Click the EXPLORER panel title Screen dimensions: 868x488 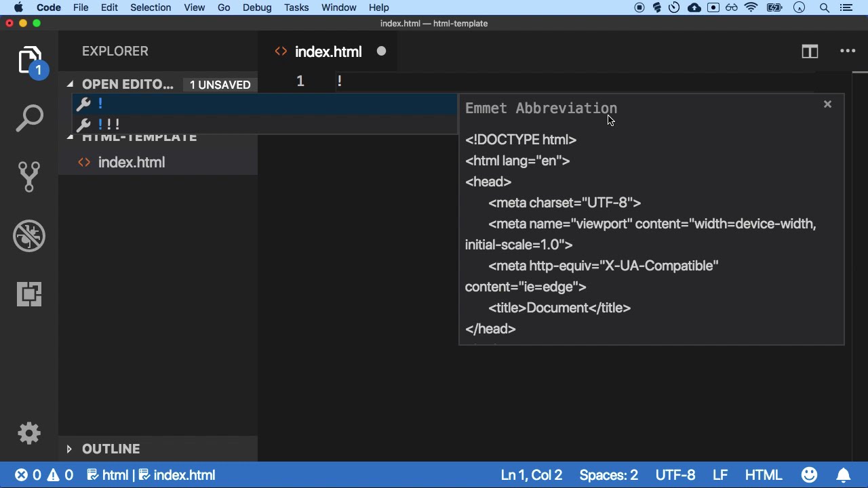pyautogui.click(x=115, y=52)
